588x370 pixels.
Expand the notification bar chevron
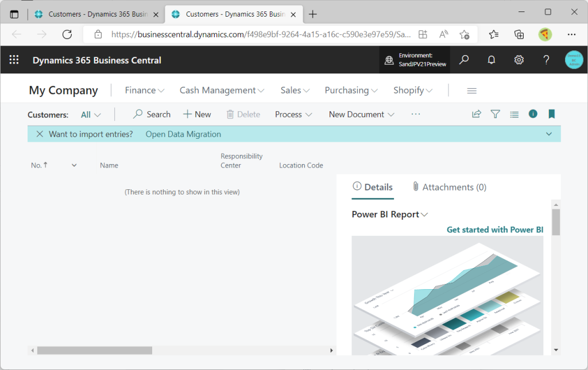548,134
